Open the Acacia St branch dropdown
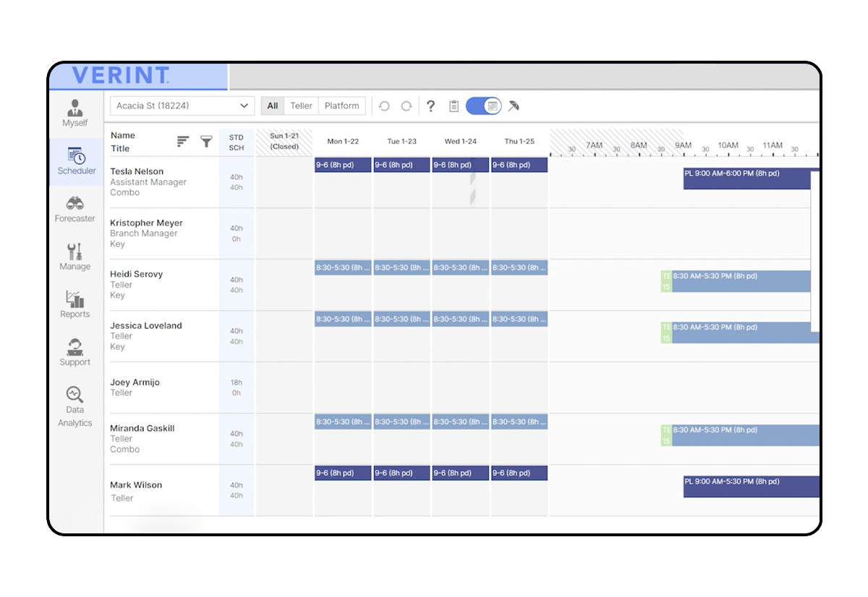Screen dimensions: 868x597 pos(181,106)
